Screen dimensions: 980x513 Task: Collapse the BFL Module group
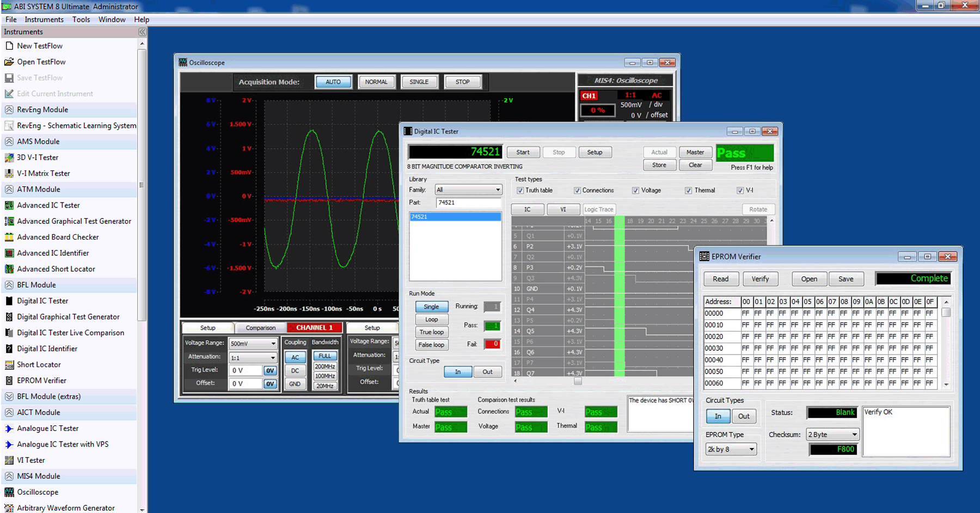9,285
